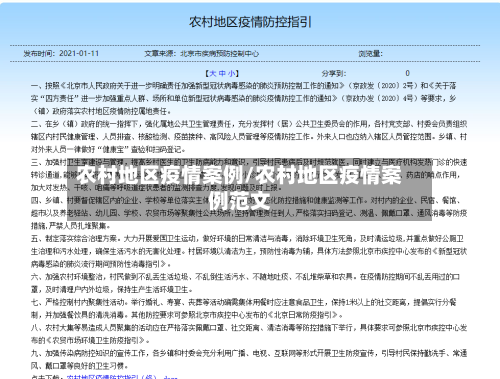Select the 小 small font size link

click(231, 73)
